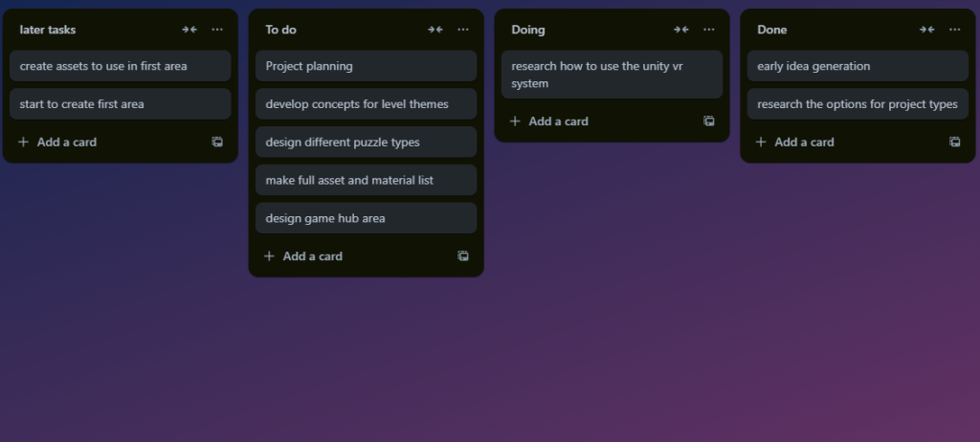Open 'research how to use the unity vr system' card
This screenshot has height=442, width=980.
612,75
